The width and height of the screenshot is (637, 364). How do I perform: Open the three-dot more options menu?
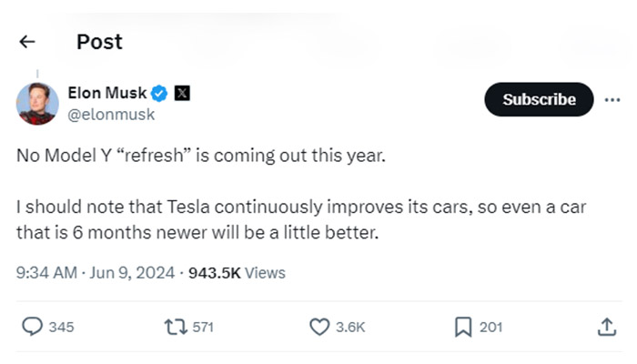(x=612, y=99)
